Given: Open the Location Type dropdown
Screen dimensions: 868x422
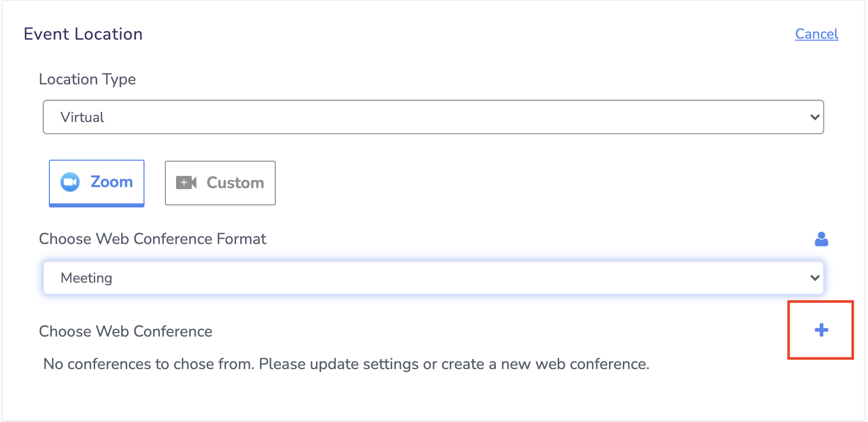Looking at the screenshot, I should [x=433, y=117].
